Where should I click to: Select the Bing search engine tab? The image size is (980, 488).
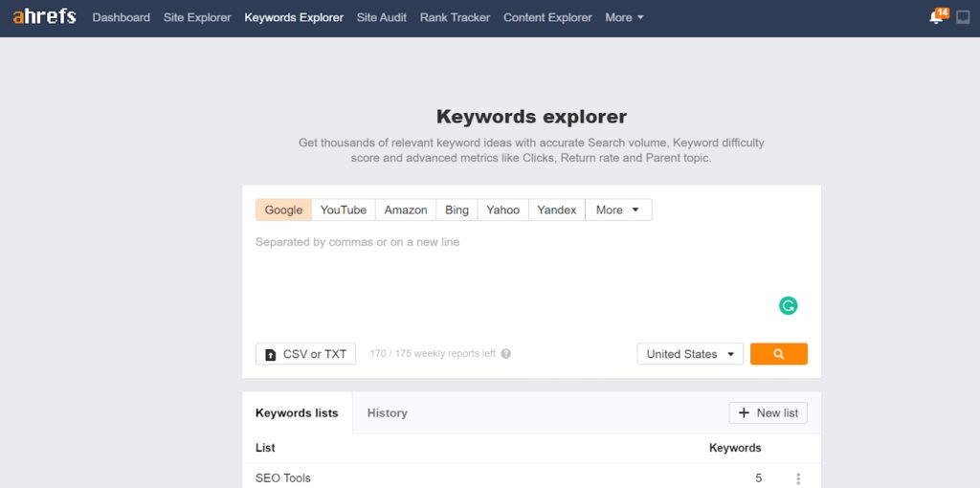(457, 210)
